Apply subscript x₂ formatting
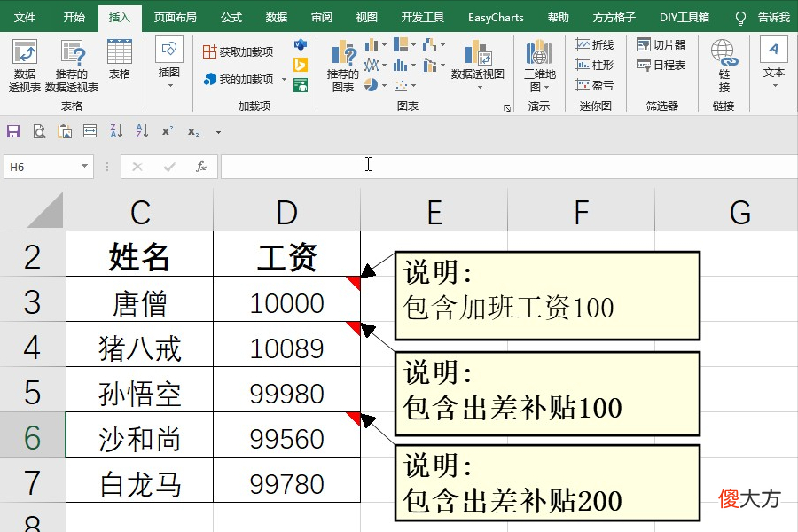The width and height of the screenshot is (798, 532). (193, 131)
